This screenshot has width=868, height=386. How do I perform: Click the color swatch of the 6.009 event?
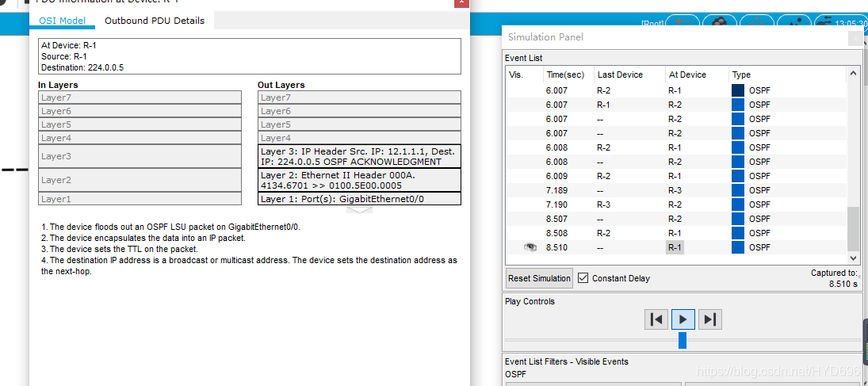[738, 176]
